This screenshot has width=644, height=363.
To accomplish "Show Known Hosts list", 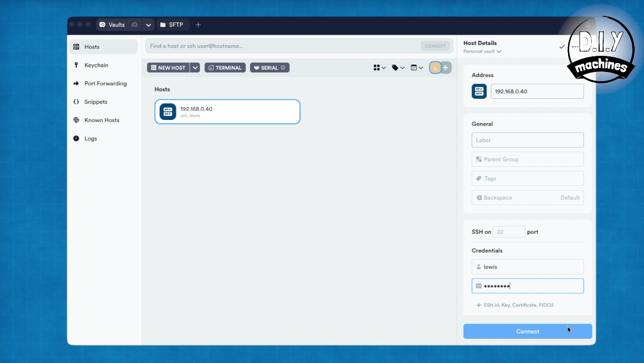I will (x=104, y=120).
